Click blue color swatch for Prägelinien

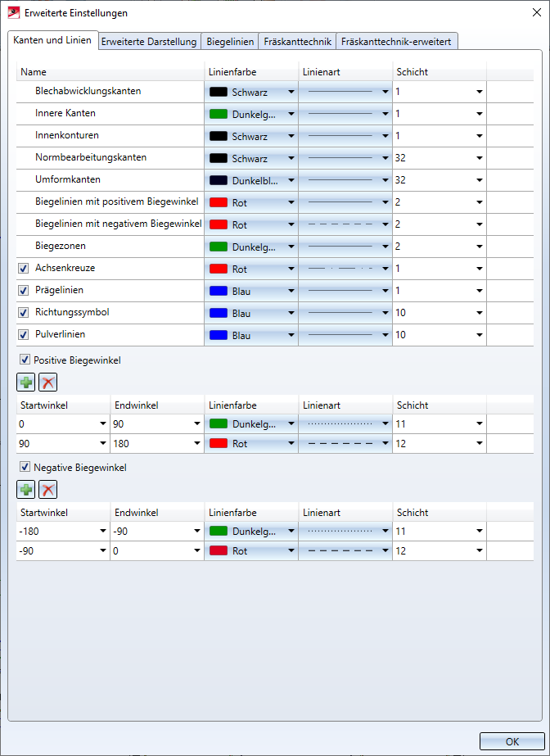219,291
